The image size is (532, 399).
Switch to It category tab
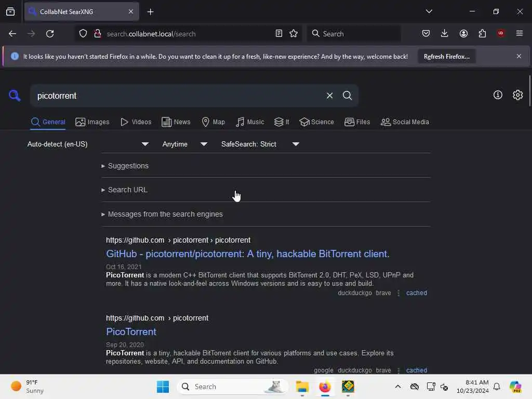(282, 122)
